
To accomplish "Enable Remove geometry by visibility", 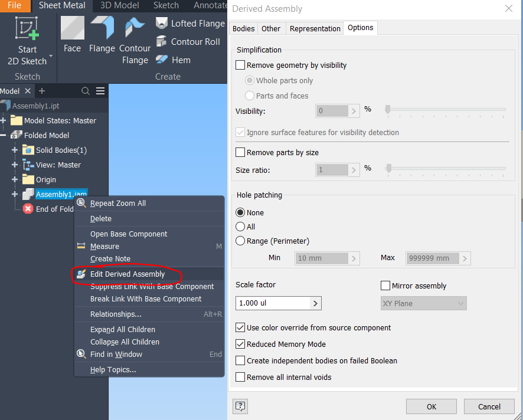I will (240, 65).
